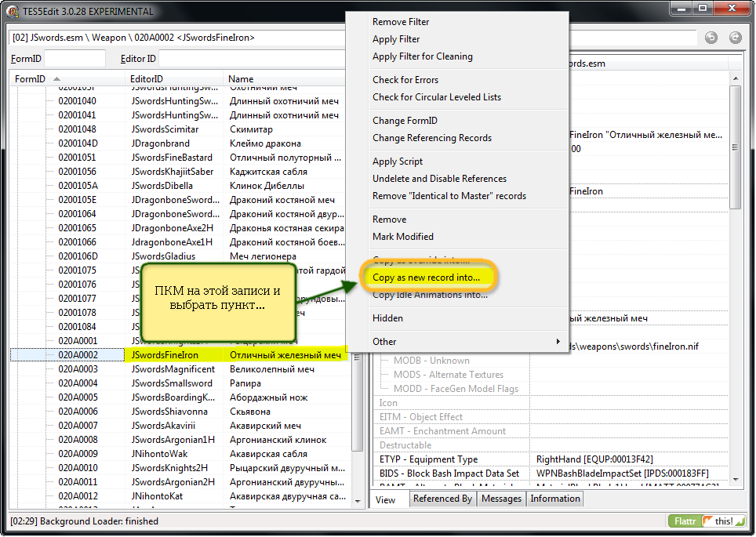Click MODB - Unknown row

coord(551,361)
